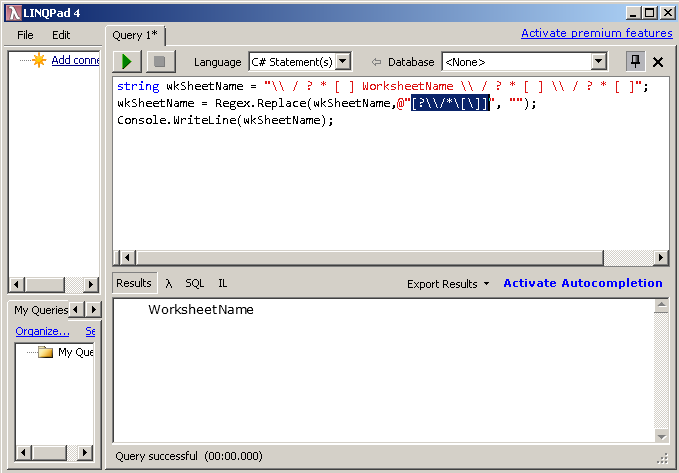The height and width of the screenshot is (473, 679).
Task: Select the My Queries tab
Action: (x=40, y=310)
